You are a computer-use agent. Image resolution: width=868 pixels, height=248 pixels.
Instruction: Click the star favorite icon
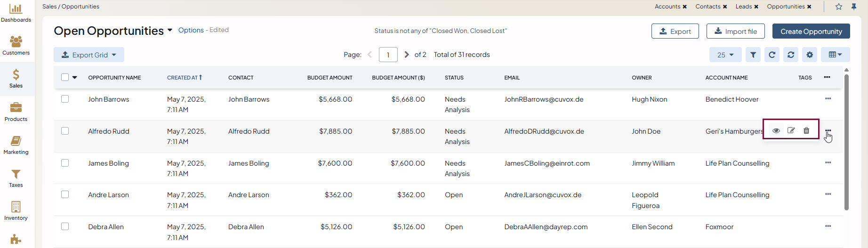838,7
